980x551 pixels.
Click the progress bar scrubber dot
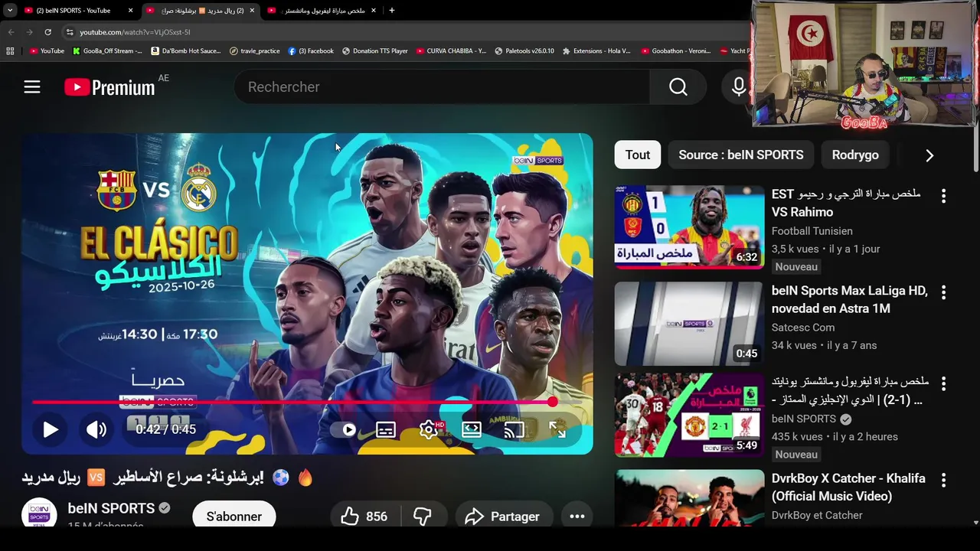click(x=553, y=402)
